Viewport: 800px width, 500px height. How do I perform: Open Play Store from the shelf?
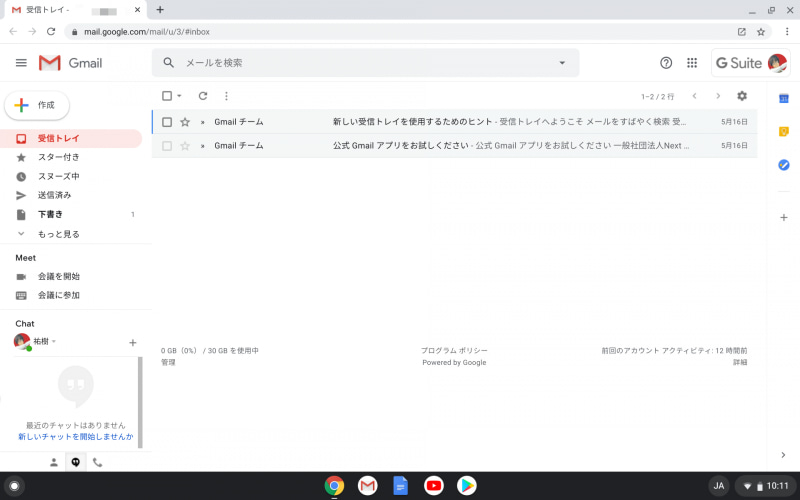click(466, 486)
